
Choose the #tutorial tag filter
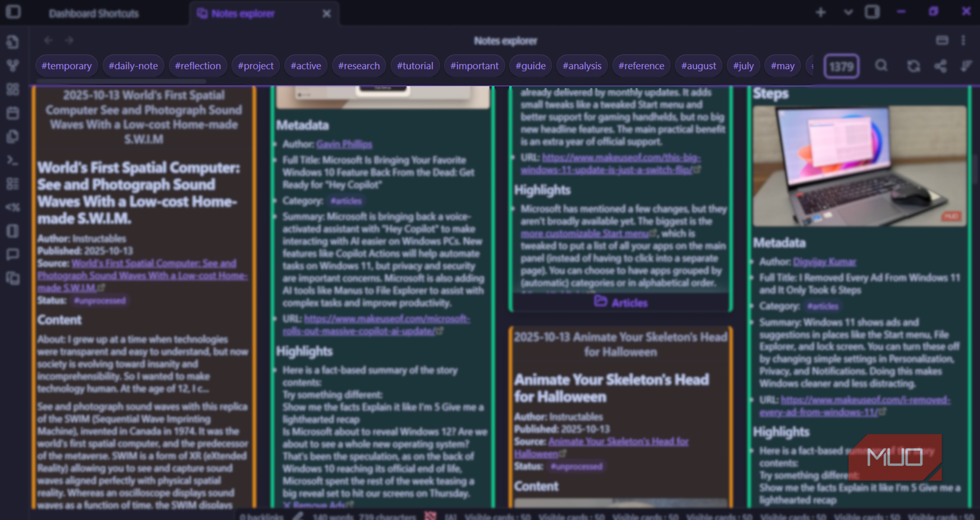(415, 66)
